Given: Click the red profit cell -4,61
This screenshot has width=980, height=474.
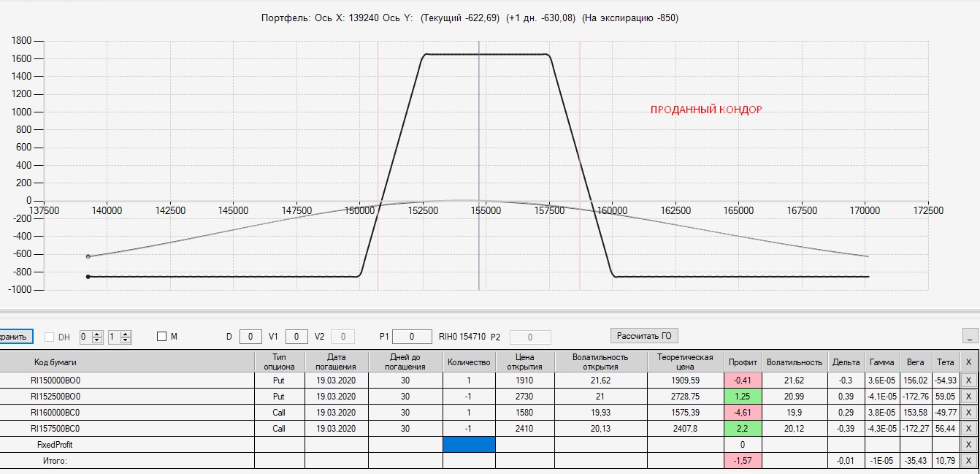Looking at the screenshot, I should pos(743,413).
